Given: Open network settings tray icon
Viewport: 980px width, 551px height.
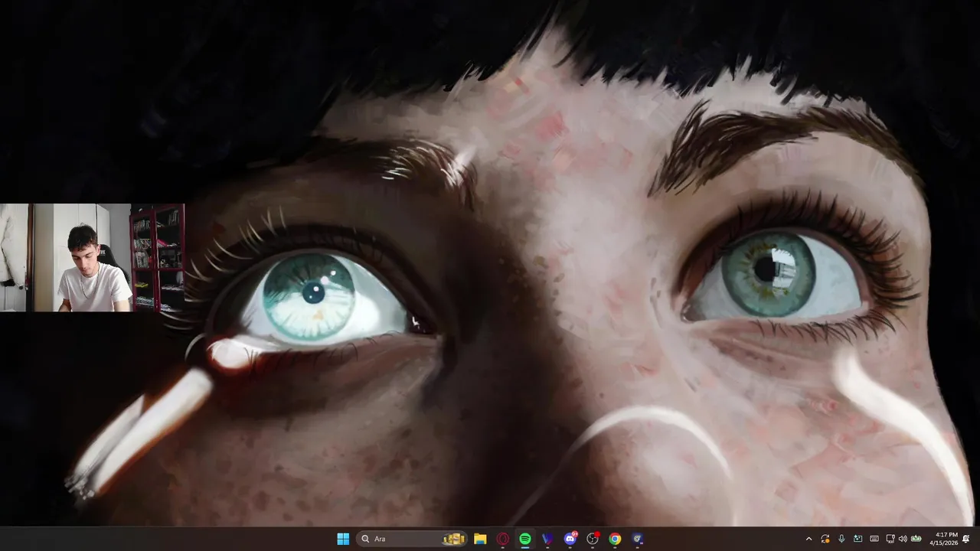Looking at the screenshot, I should pyautogui.click(x=890, y=539).
